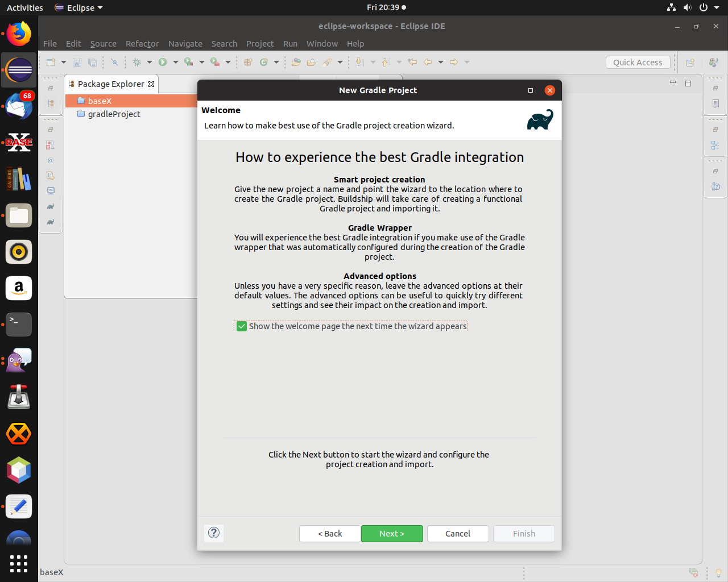The height and width of the screenshot is (582, 728).
Task: Expand the Back history dropdown arrow
Action: [x=441, y=62]
